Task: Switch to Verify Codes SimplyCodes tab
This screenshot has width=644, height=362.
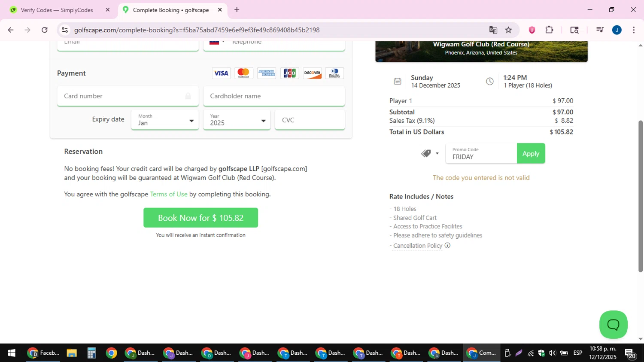Action: tap(57, 10)
